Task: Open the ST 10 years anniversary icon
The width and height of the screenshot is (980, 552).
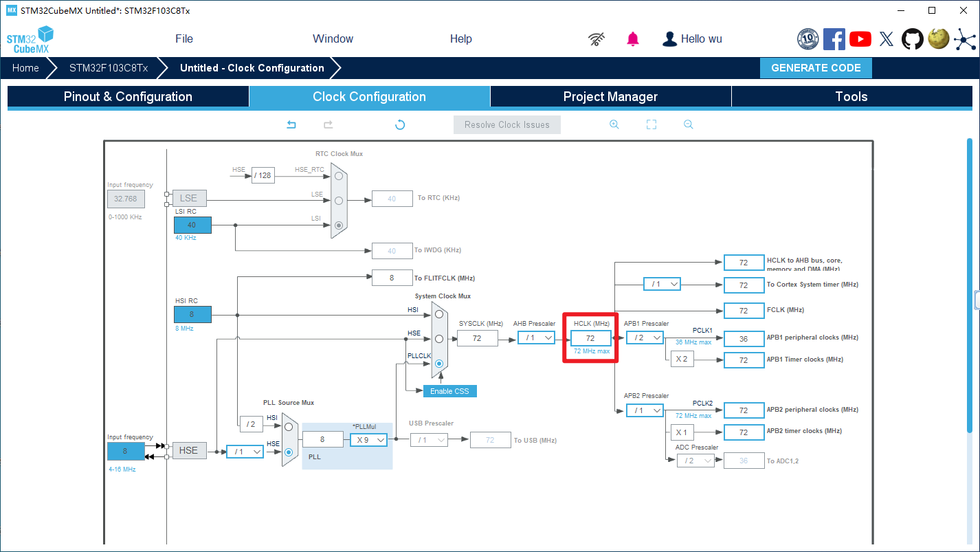Action: (808, 39)
